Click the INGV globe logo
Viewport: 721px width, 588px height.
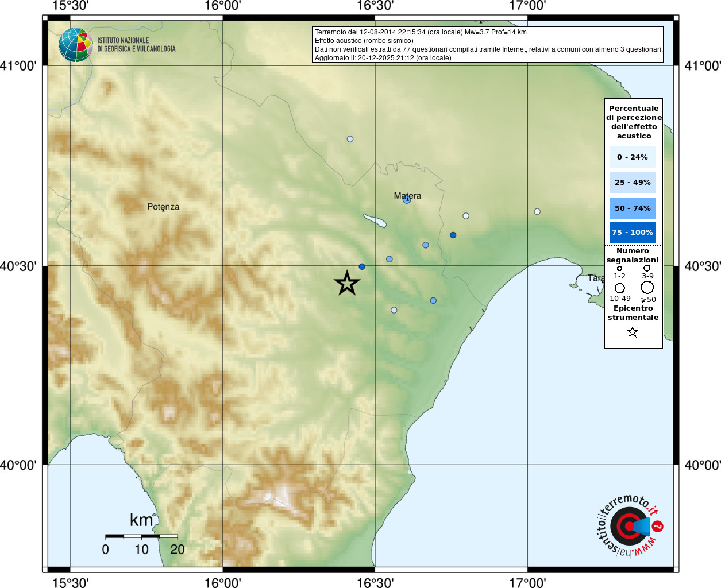[x=75, y=45]
